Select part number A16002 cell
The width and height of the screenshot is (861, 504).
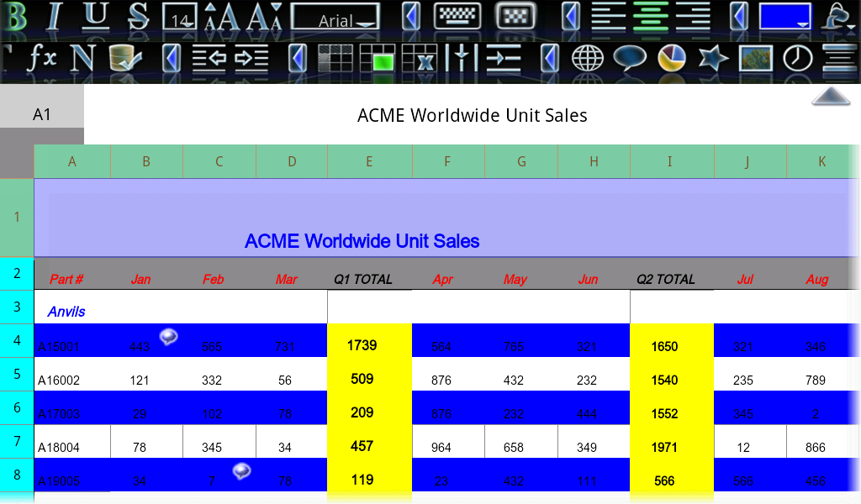(x=72, y=374)
